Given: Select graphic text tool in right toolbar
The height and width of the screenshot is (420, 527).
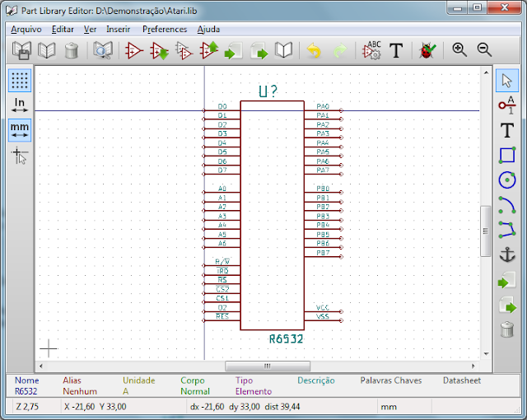Looking at the screenshot, I should [x=507, y=130].
